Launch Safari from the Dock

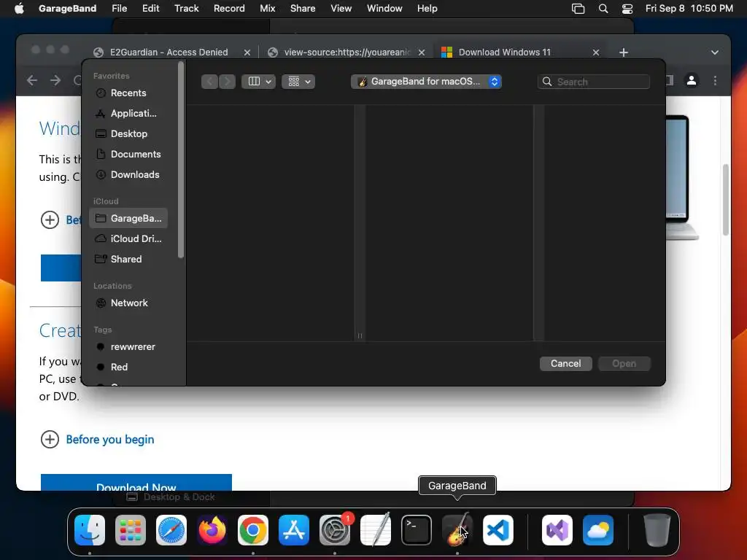[171, 529]
